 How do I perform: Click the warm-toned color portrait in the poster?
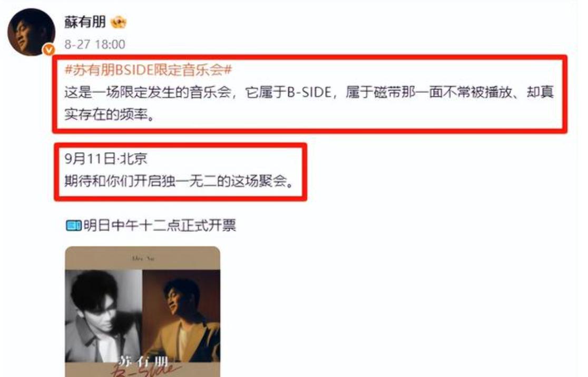point(181,316)
